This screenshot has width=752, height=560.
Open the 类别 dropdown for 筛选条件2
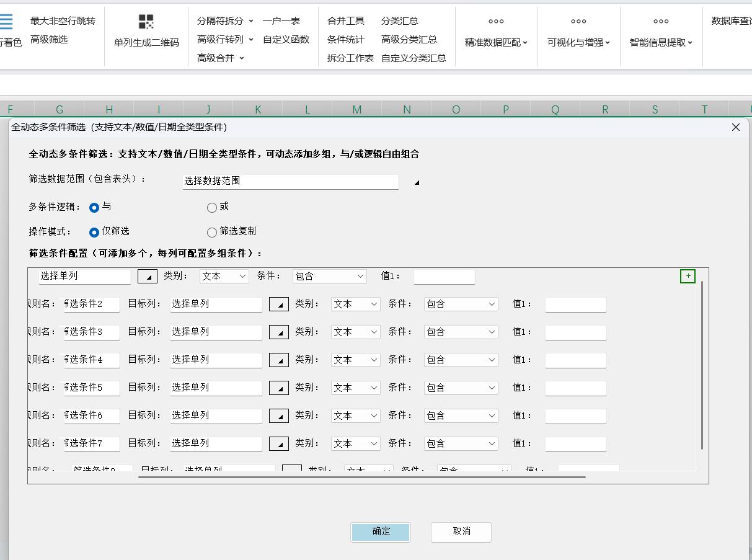pos(355,304)
